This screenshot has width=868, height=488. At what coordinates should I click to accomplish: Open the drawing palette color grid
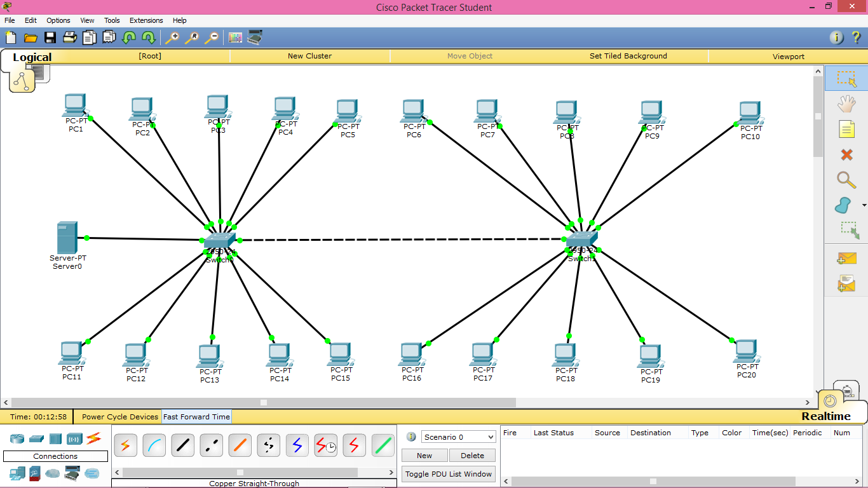234,37
